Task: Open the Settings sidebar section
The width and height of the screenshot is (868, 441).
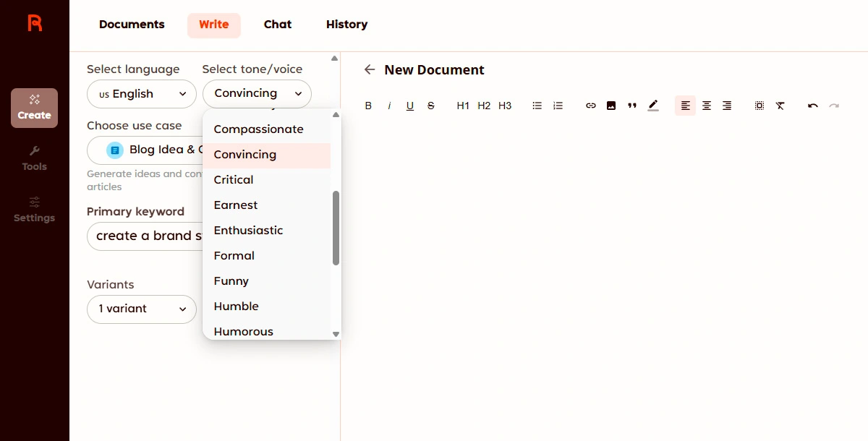Action: click(34, 210)
